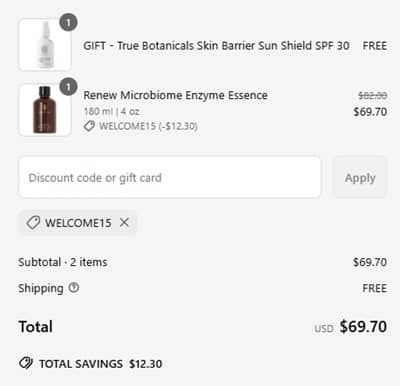Click the quantity badge on Sun Shield gift

click(x=68, y=23)
